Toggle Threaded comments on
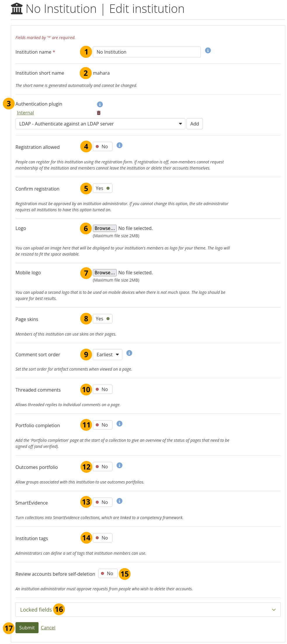Image resolution: width=287 pixels, height=644 pixels. click(102, 389)
